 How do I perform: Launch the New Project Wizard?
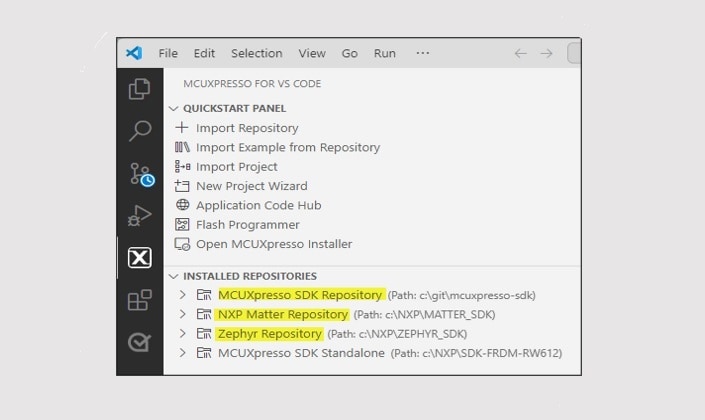[251, 186]
